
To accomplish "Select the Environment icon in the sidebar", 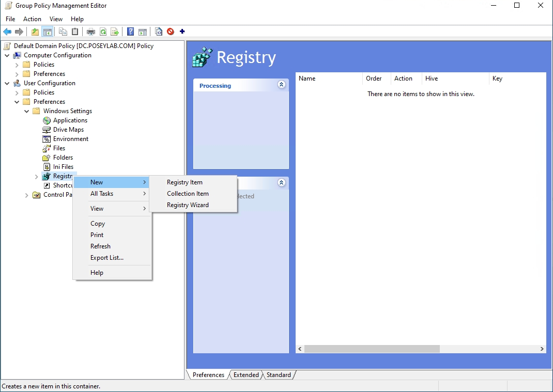I will 47,138.
